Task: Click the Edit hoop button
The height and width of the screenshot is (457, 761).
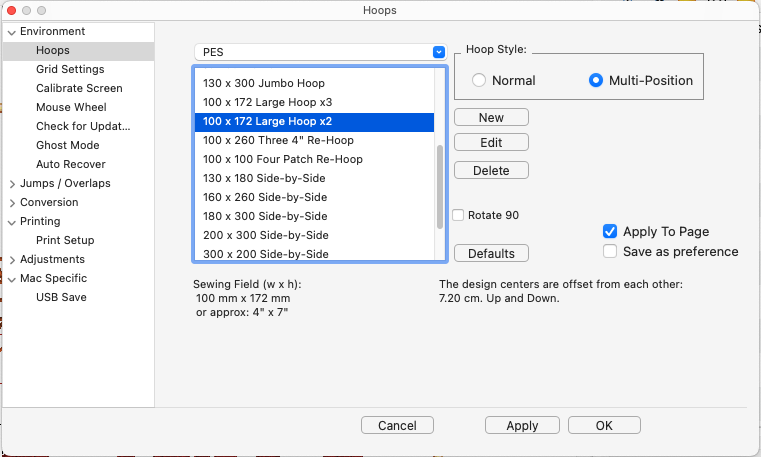Action: 491,143
